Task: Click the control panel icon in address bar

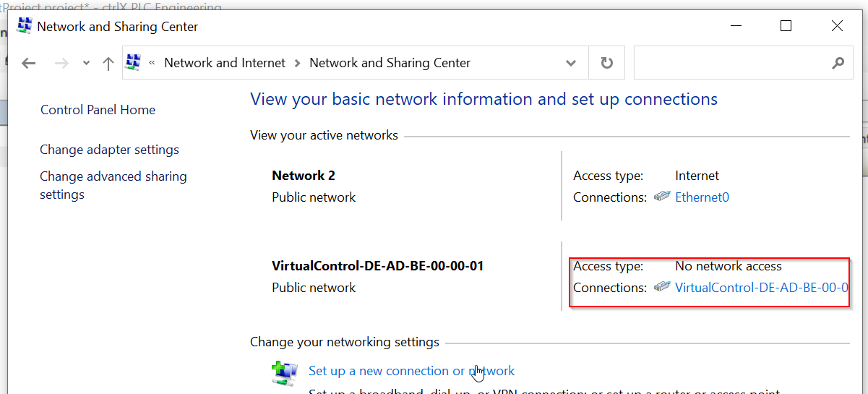Action: click(133, 63)
